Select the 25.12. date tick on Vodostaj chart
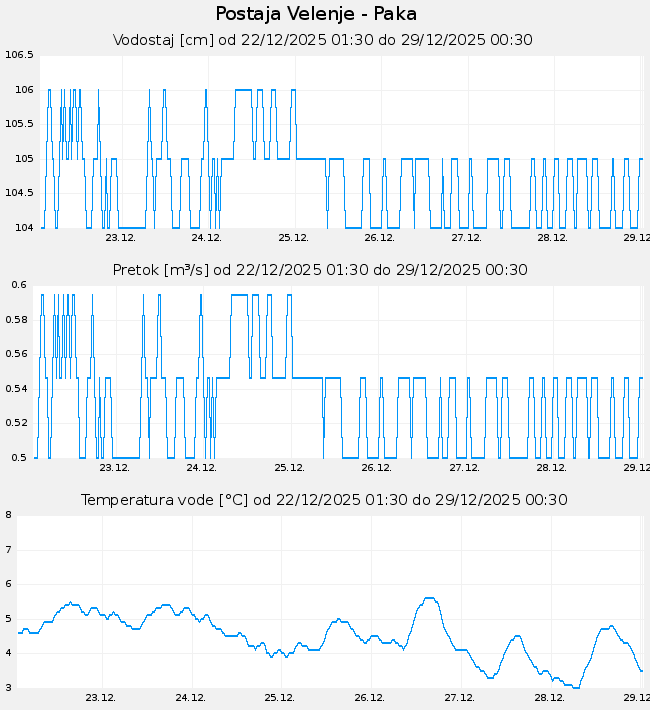650x710 pixels. [293, 238]
